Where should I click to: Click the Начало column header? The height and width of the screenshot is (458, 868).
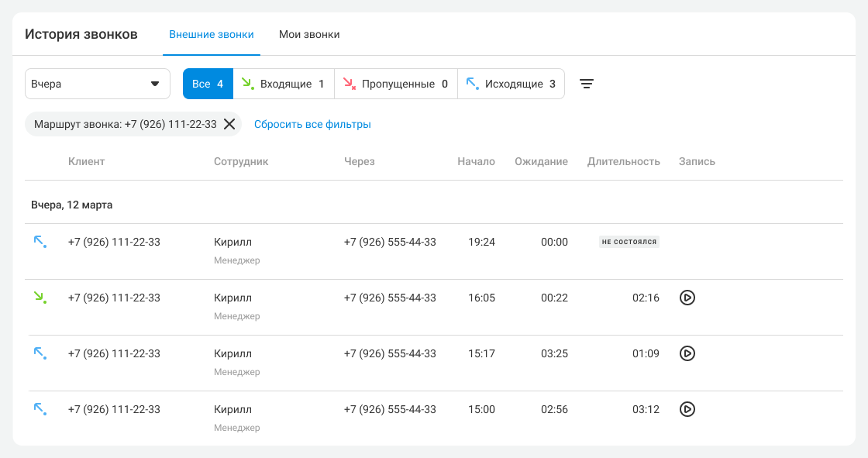[476, 161]
